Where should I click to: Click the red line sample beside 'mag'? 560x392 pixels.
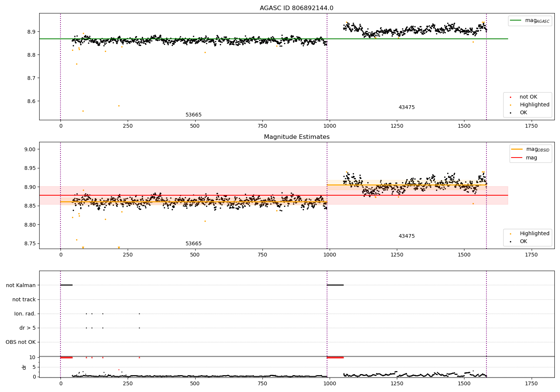click(x=517, y=158)
